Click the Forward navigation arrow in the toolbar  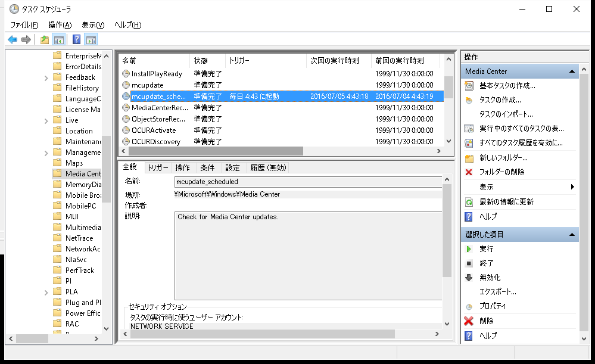pyautogui.click(x=26, y=39)
